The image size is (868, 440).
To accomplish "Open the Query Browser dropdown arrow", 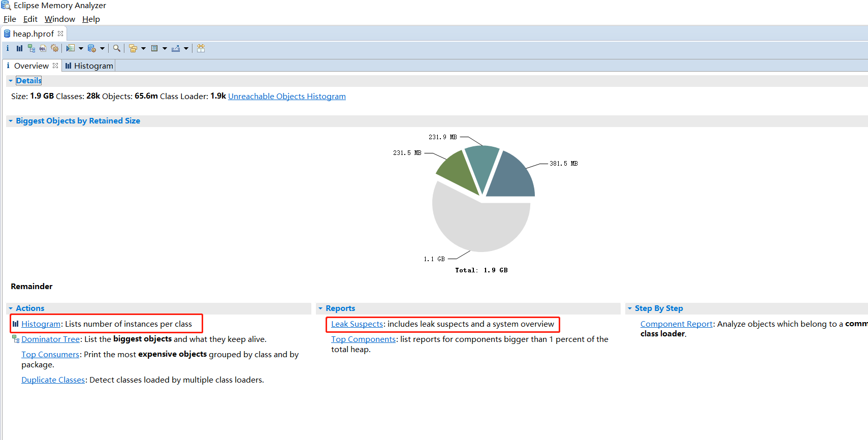I will coord(102,49).
